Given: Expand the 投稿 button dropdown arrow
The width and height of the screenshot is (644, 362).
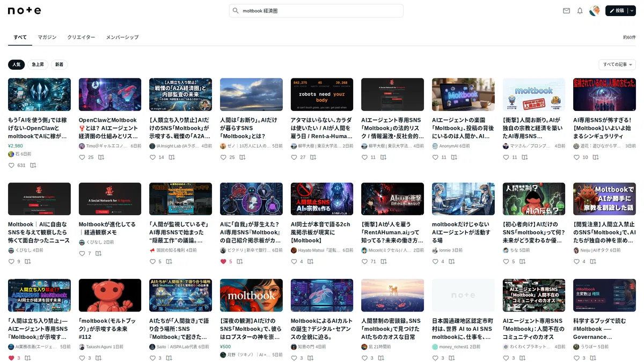Looking at the screenshot, I should [x=632, y=11].
